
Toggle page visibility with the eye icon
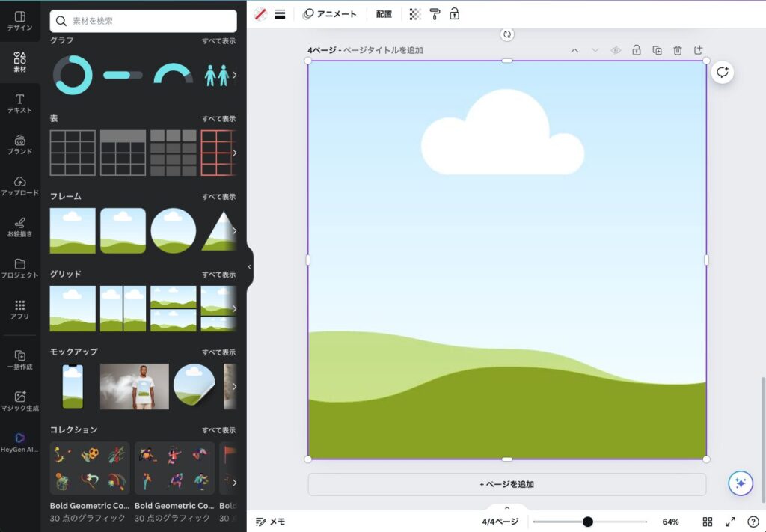[x=616, y=50]
